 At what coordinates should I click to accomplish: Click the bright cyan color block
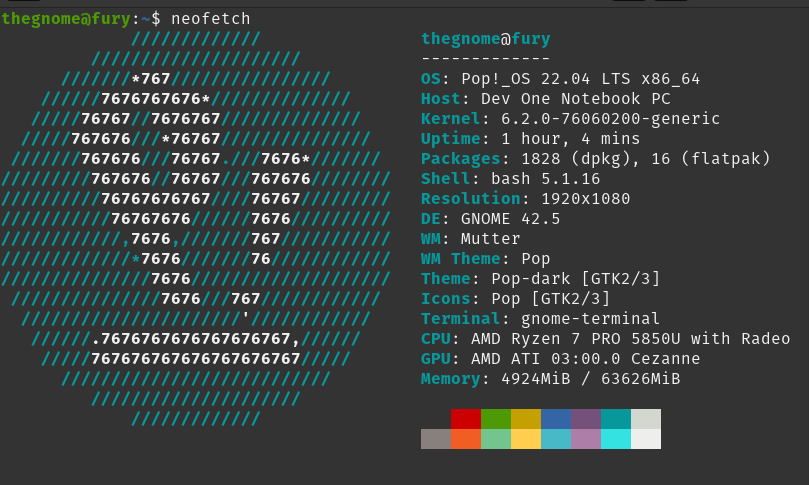click(x=616, y=439)
